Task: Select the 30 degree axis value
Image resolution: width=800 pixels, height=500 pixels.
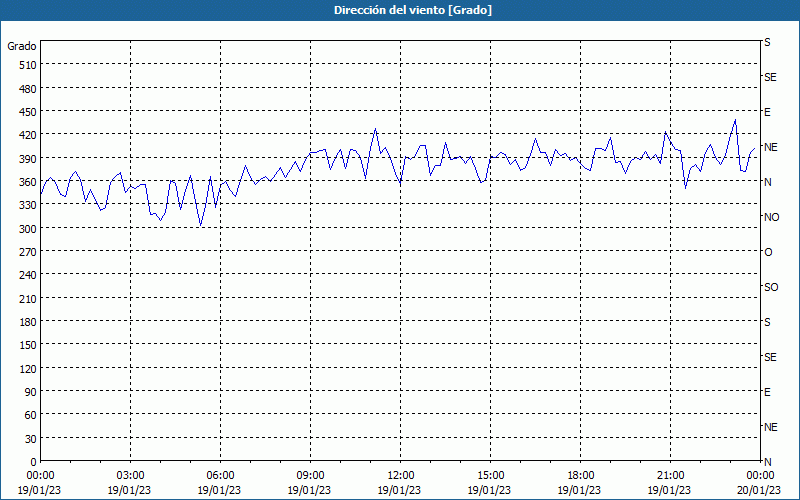Action: click(x=31, y=439)
